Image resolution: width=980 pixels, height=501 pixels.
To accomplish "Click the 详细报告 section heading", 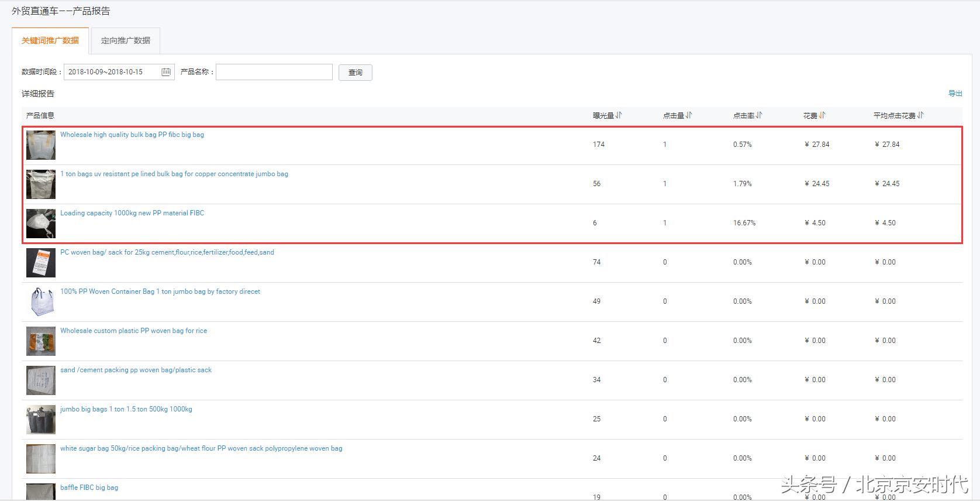I will coord(38,94).
